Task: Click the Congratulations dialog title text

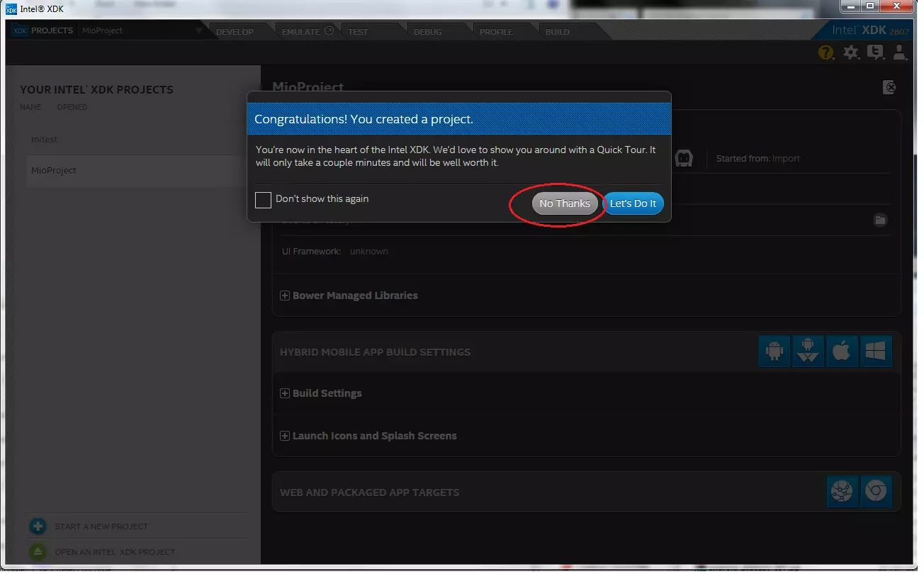Action: point(364,119)
